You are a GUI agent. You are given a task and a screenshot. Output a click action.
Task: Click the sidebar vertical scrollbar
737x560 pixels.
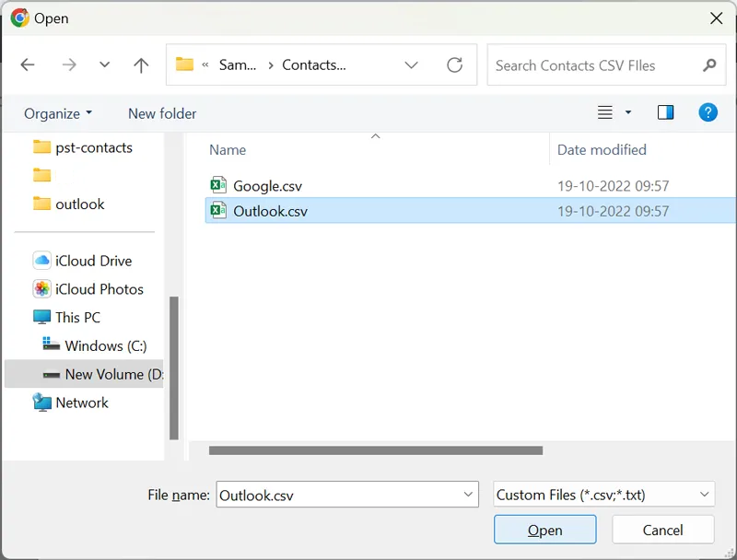pyautogui.click(x=174, y=367)
